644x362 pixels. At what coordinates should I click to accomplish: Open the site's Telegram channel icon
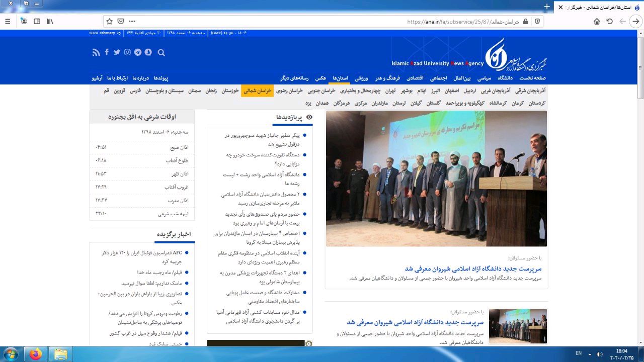click(138, 52)
